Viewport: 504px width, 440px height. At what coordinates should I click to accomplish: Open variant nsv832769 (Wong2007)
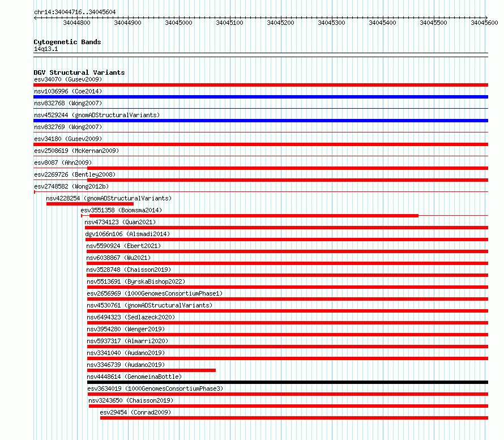[68, 127]
